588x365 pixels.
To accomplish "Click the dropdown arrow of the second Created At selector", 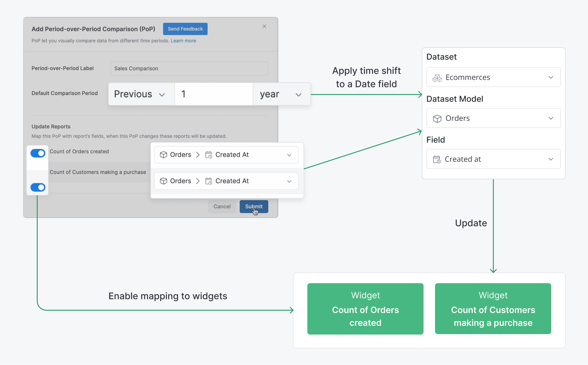I will [x=289, y=181].
